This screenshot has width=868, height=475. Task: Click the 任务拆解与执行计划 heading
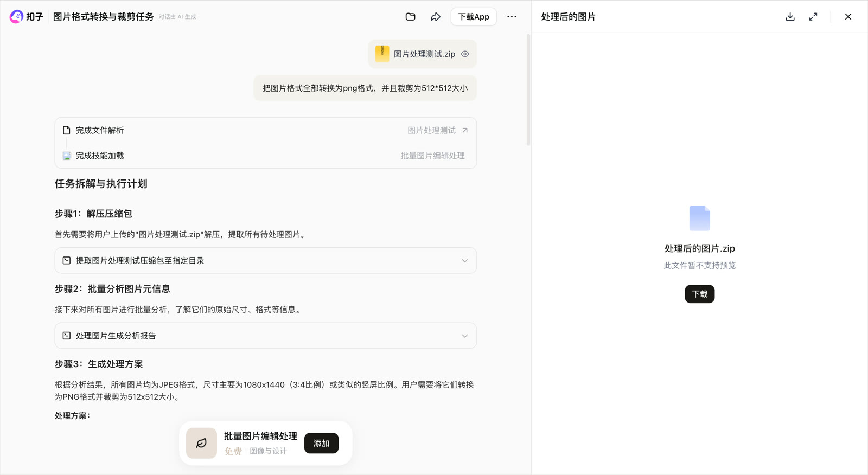pyautogui.click(x=101, y=184)
